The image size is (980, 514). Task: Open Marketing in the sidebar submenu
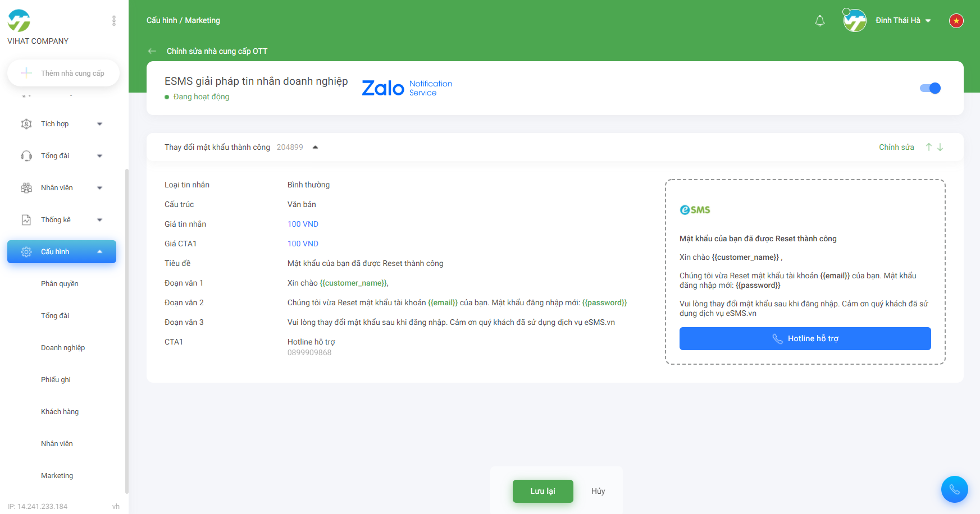tap(57, 476)
